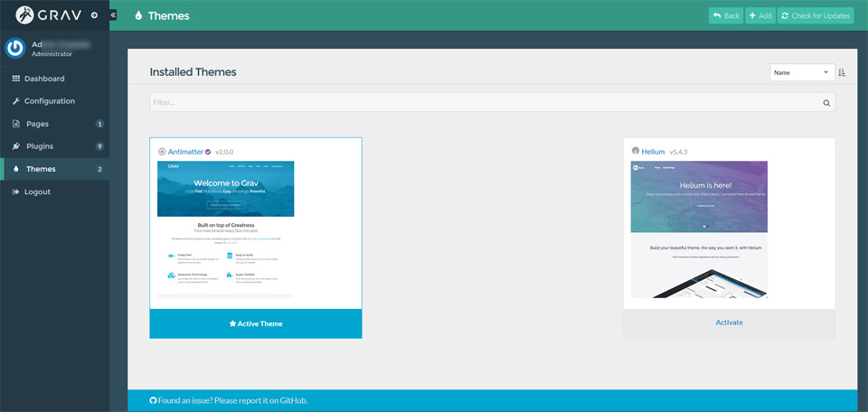
Task: Log out via the Logout item
Action: click(55, 192)
